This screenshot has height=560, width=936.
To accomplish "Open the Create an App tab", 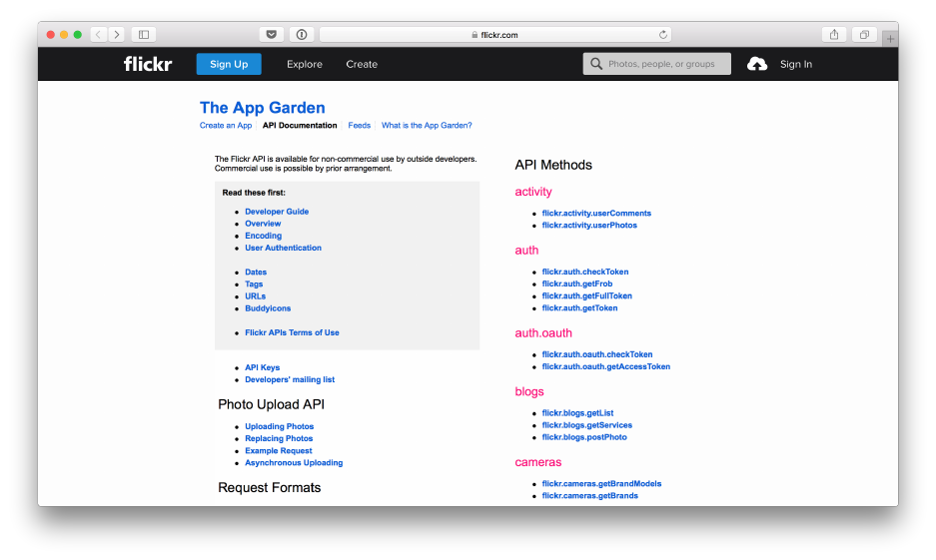I will (226, 126).
